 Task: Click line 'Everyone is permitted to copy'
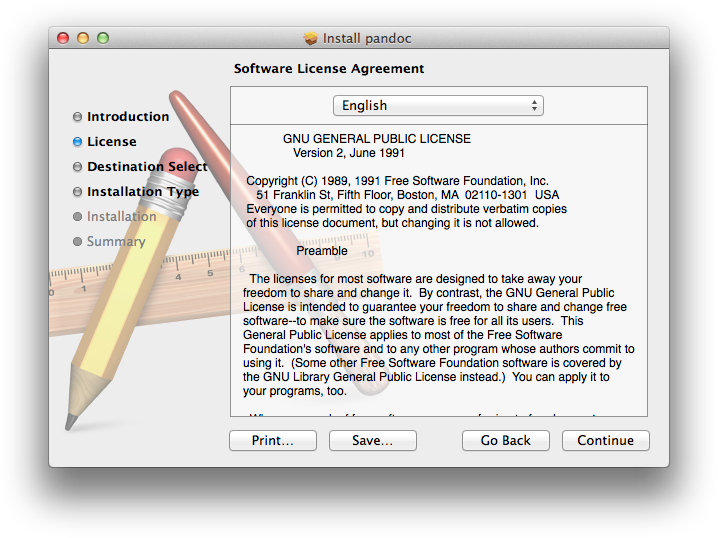pos(407,209)
